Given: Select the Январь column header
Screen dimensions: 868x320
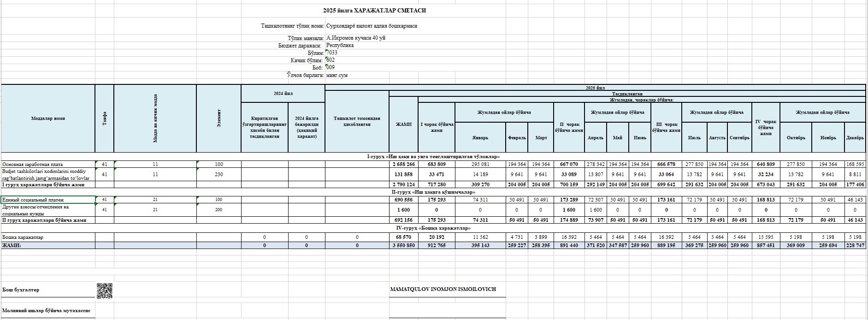Looking at the screenshot, I should pyautogui.click(x=479, y=137).
